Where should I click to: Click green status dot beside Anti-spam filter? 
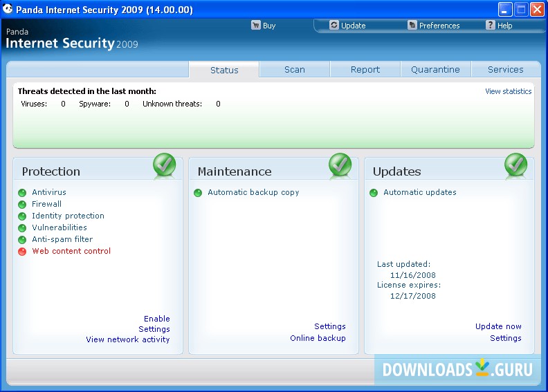click(22, 240)
